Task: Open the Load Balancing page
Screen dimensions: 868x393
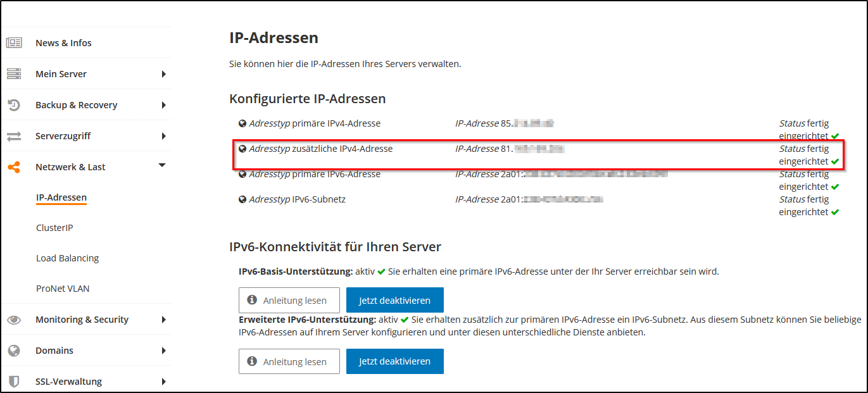Action: tap(66, 258)
